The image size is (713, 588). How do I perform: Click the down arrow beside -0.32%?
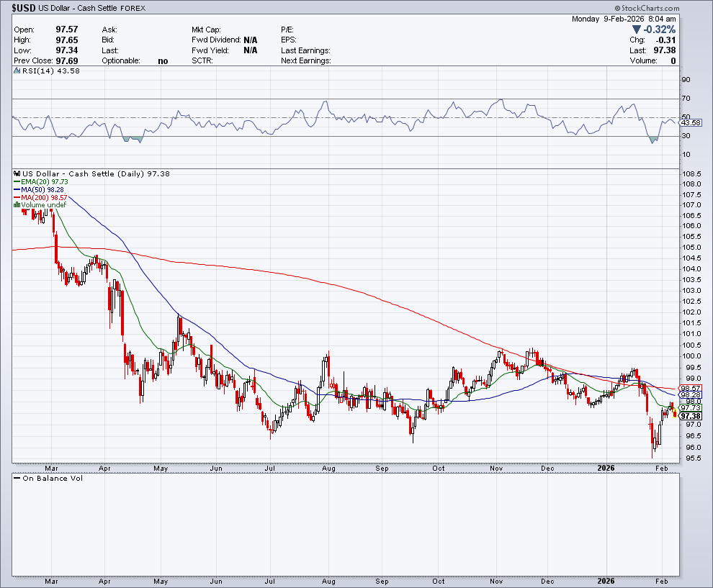(637, 30)
